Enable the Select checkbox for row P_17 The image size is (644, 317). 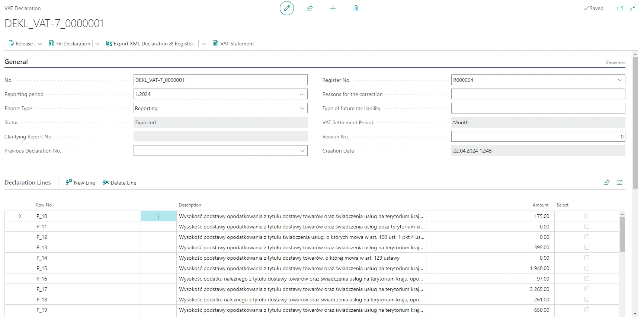tap(587, 289)
